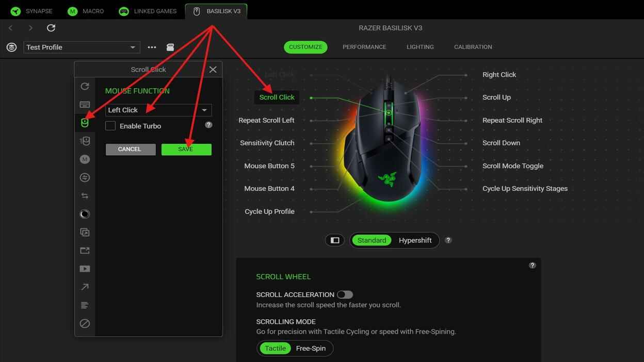This screenshot has height=362, width=644.
Task: Refresh using the top toolbar reload icon
Action: 51,28
